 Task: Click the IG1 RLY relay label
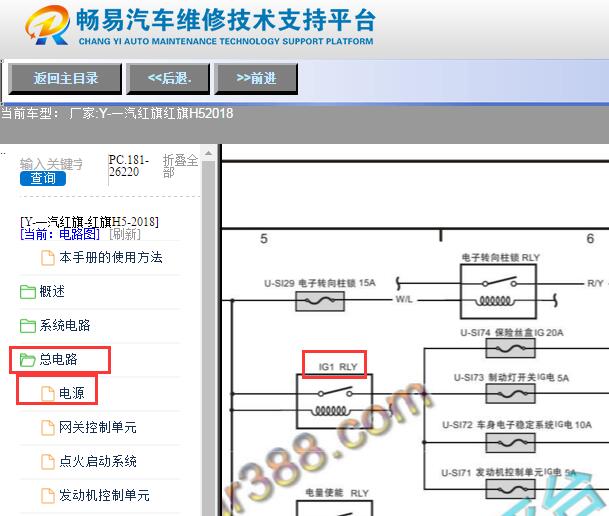[x=338, y=367]
